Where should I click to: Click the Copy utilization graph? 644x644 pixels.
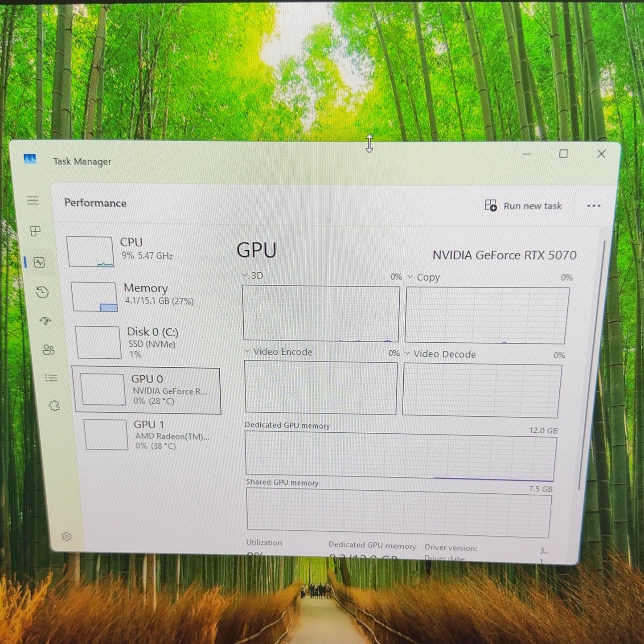point(487,316)
